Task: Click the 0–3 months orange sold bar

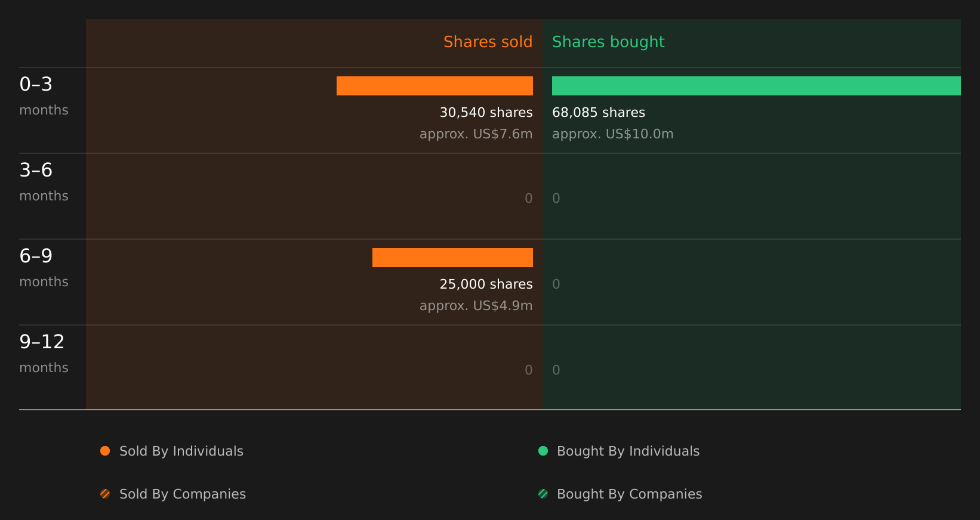Action: point(434,86)
